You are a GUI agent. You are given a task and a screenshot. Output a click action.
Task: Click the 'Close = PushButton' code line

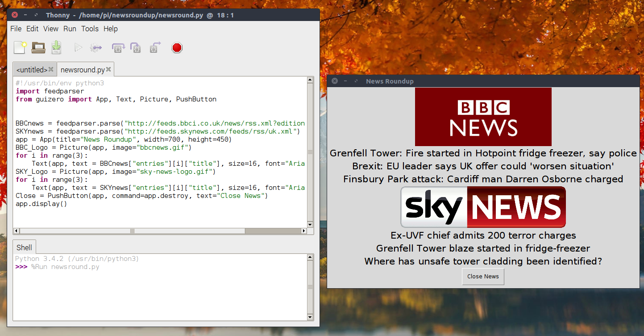coord(142,196)
